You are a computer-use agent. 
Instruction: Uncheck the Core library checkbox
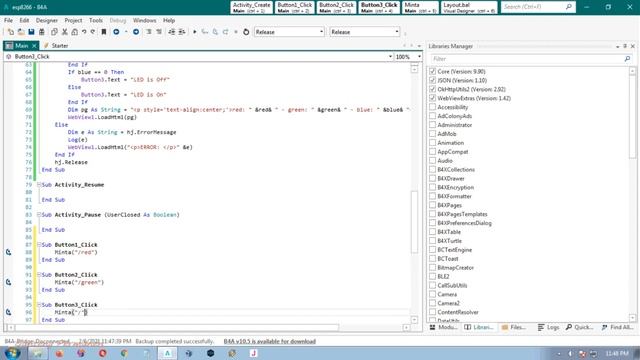pyautogui.click(x=432, y=71)
